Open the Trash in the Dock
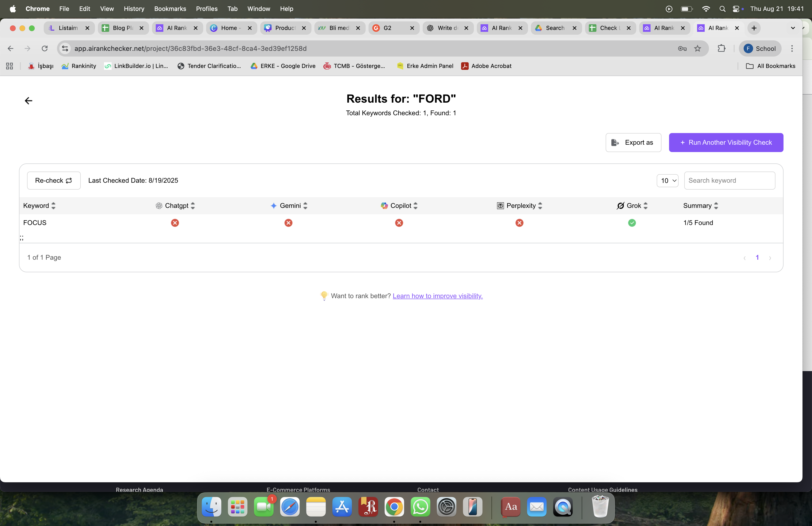This screenshot has height=526, width=812. coord(600,507)
